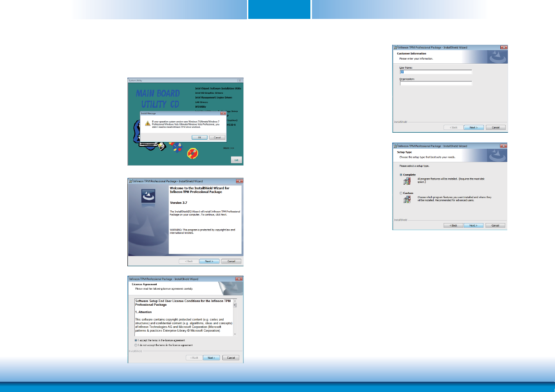
Task: Click disabled Back in Customer Information window
Action: 453,127
